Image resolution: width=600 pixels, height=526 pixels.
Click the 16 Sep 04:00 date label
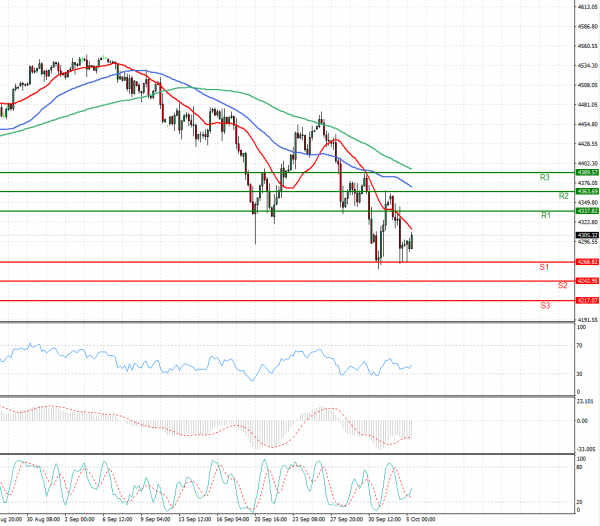click(x=233, y=519)
